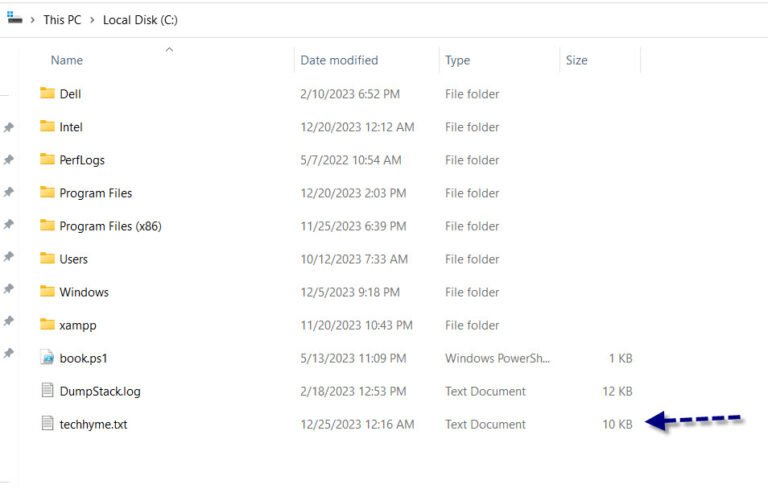The width and height of the screenshot is (768, 489).
Task: Click the Windows folder icon
Action: pyautogui.click(x=47, y=291)
